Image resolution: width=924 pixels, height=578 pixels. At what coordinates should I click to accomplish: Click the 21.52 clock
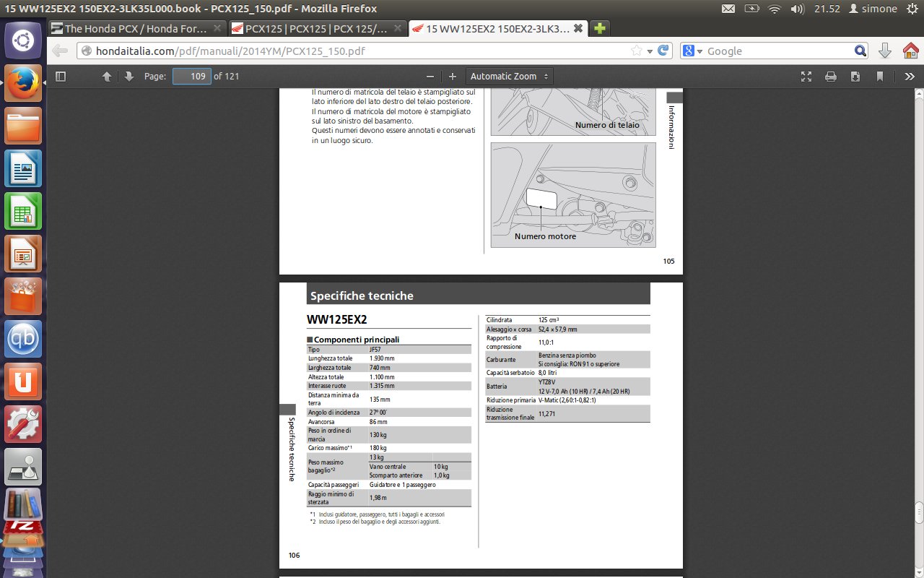(827, 9)
